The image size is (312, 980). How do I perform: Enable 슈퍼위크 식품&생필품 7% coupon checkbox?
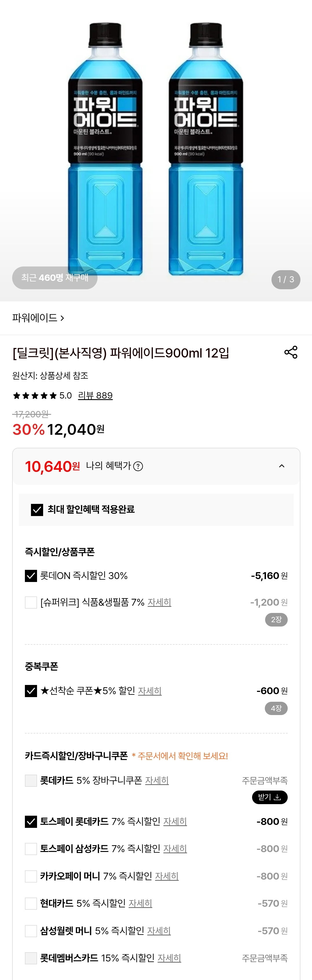click(31, 602)
